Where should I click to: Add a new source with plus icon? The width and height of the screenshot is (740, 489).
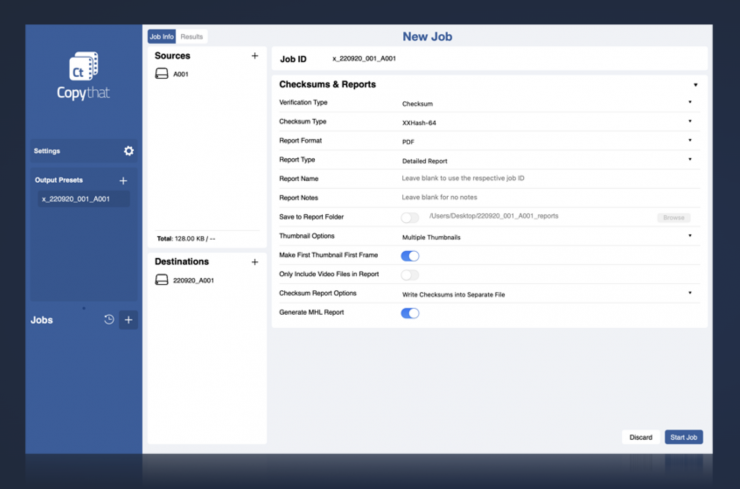coord(255,56)
